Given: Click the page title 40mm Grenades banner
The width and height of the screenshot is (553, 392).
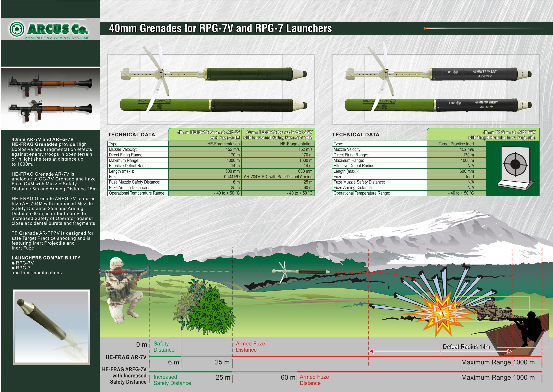Looking at the screenshot, I should tap(220, 28).
